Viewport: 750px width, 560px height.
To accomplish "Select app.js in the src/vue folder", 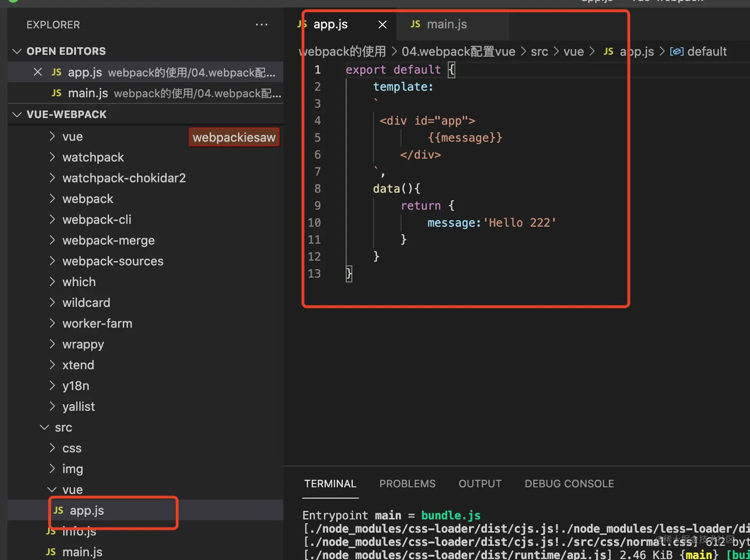I will pyautogui.click(x=146, y=510).
